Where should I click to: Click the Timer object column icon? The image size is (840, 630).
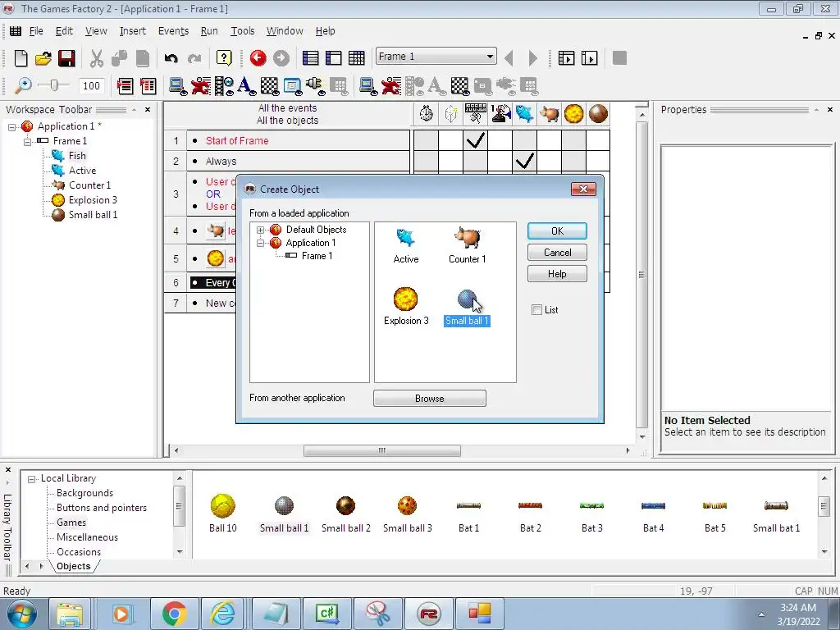[x=427, y=113]
